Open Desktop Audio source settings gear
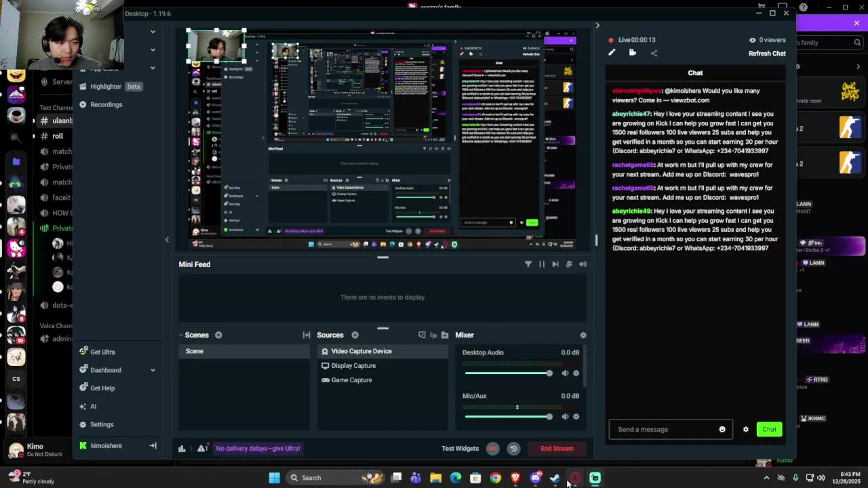Viewport: 868px width, 488px height. tap(576, 373)
